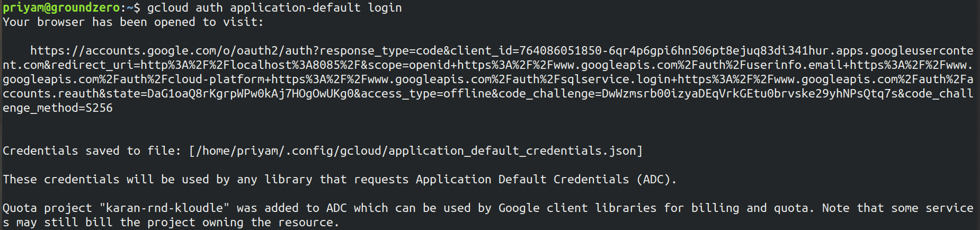Click 'billing and quota' text
Viewport: 980px width, 230px height.
[x=750, y=208]
